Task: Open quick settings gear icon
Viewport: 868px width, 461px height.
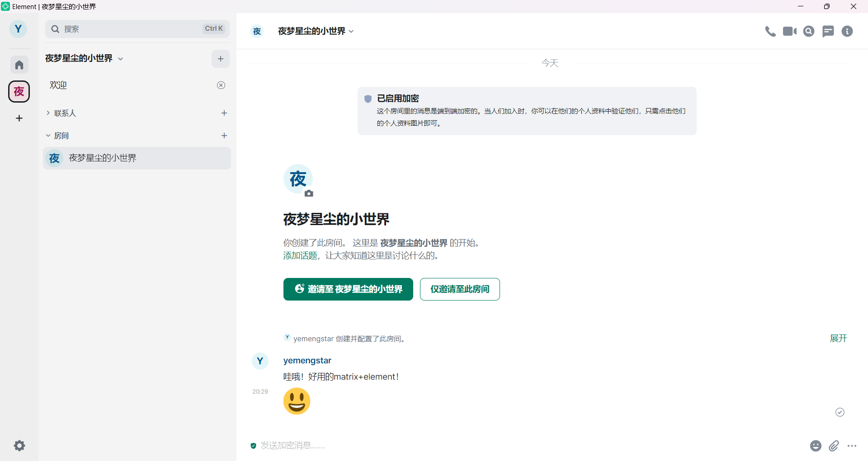Action: coord(19,446)
